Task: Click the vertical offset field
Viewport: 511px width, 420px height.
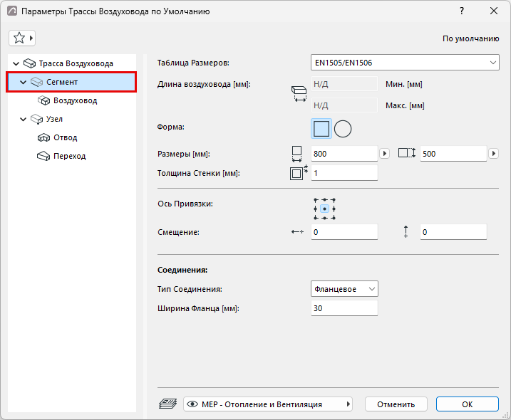Action: click(x=453, y=232)
